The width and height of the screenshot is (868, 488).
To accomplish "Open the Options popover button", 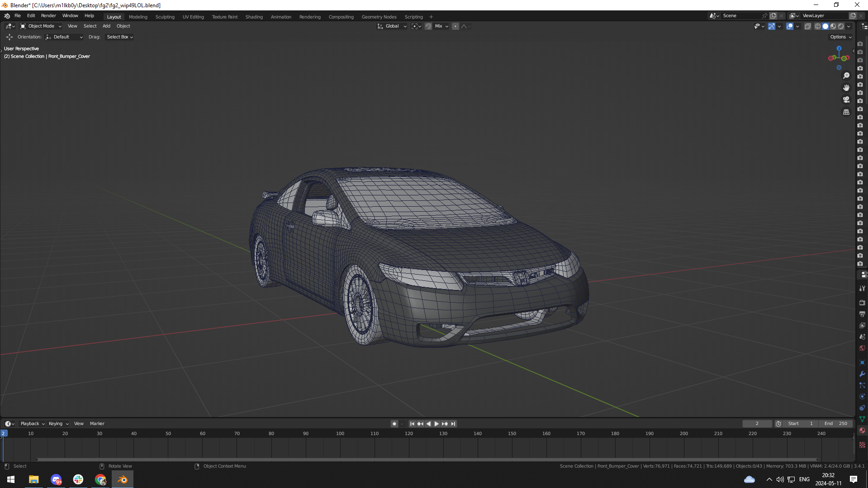I will tap(840, 37).
